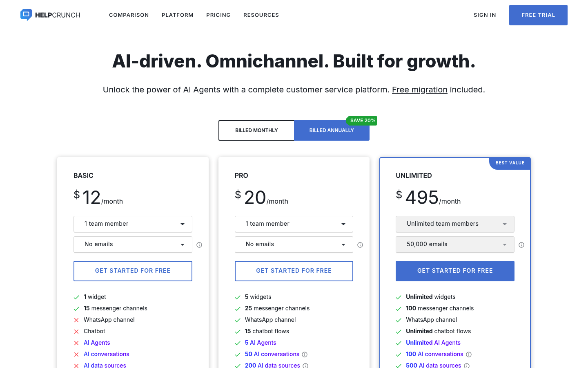Click info icon next to 100 AI conversations
Viewport: 588px width, 368px height.
point(469,355)
